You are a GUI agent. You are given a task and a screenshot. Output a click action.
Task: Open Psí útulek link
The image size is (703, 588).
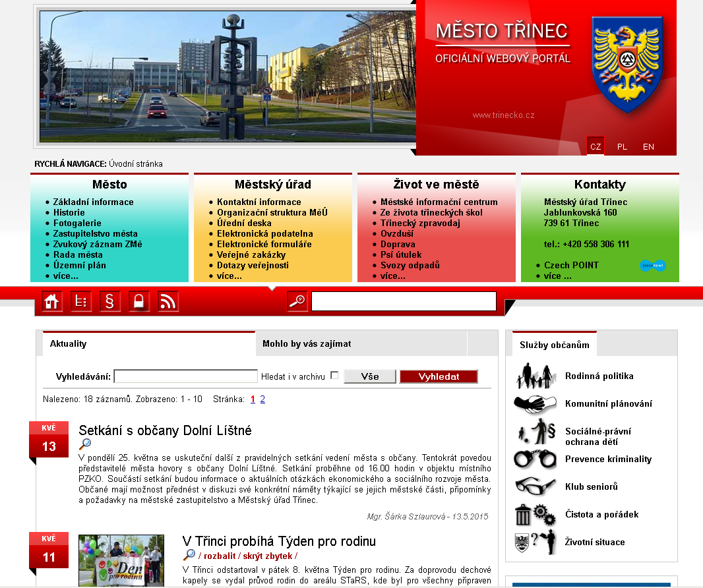401,254
